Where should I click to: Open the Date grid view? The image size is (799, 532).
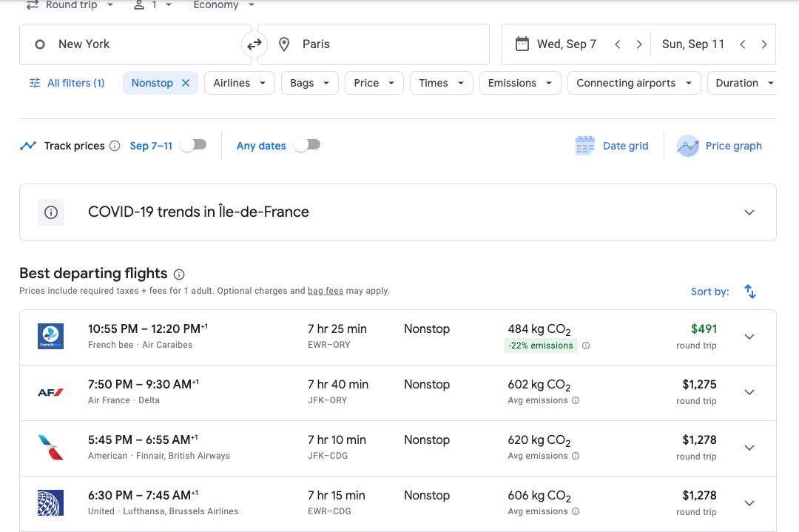[612, 146]
